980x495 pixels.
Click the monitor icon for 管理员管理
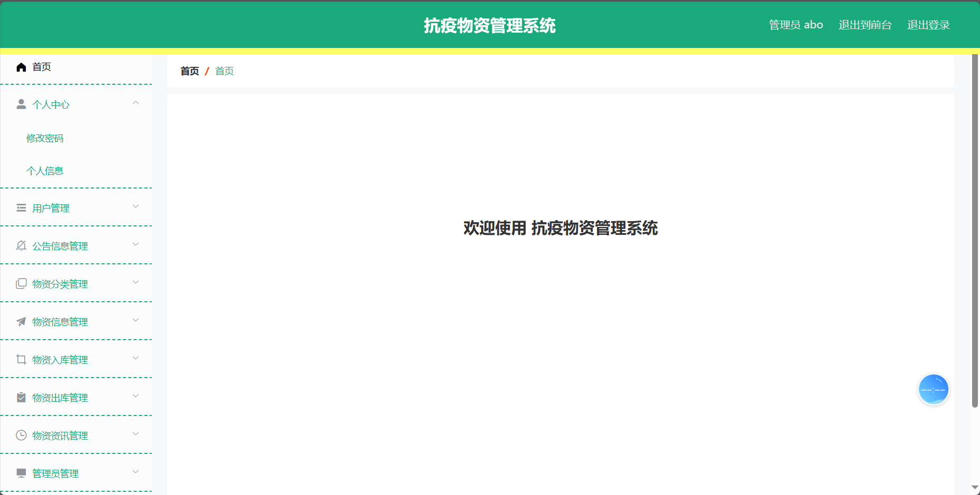coord(21,473)
